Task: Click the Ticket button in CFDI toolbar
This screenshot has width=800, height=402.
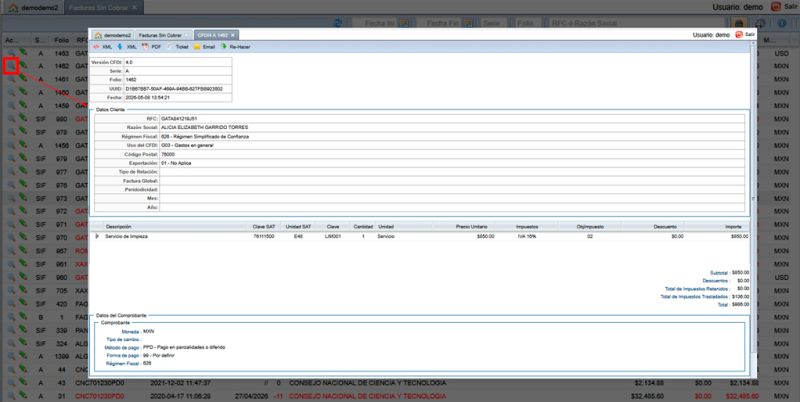Action: (178, 47)
